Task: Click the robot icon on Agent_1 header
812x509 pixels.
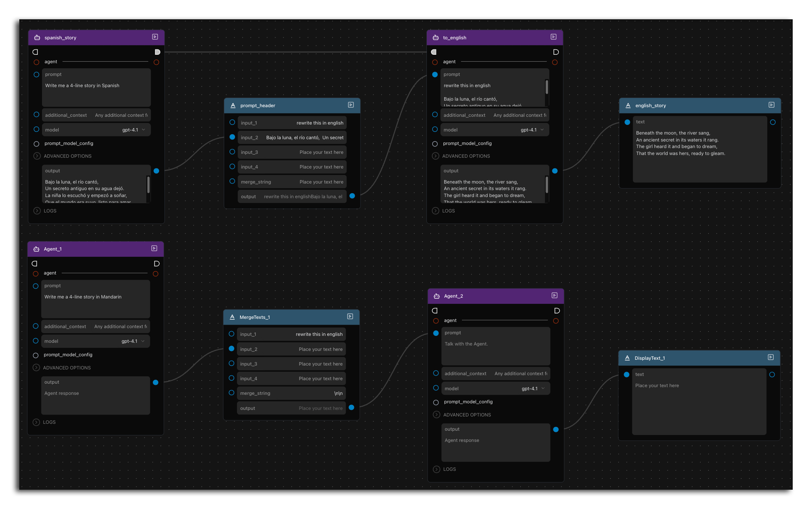Action: pyautogui.click(x=36, y=249)
